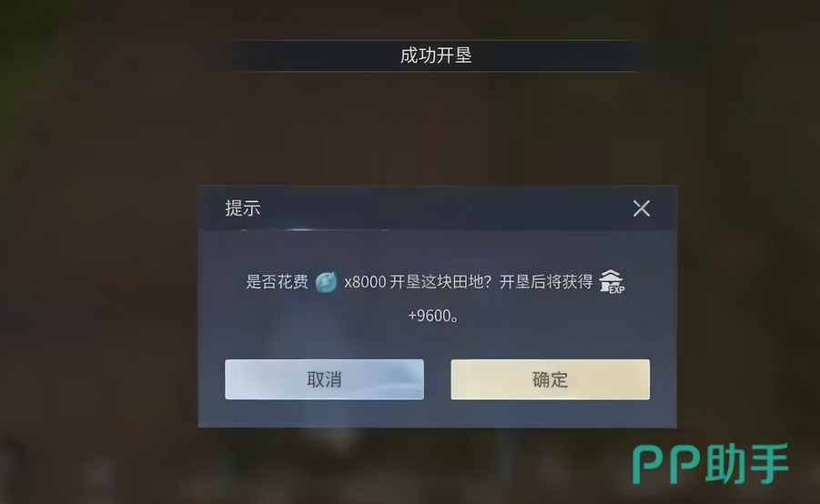This screenshot has width=820, height=504.
Task: Click the house EXP reward icon
Action: pos(612,282)
